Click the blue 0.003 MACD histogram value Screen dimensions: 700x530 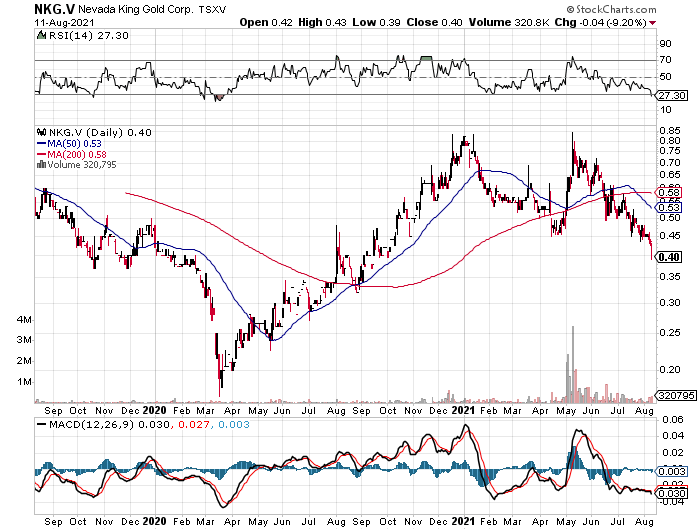[233, 424]
